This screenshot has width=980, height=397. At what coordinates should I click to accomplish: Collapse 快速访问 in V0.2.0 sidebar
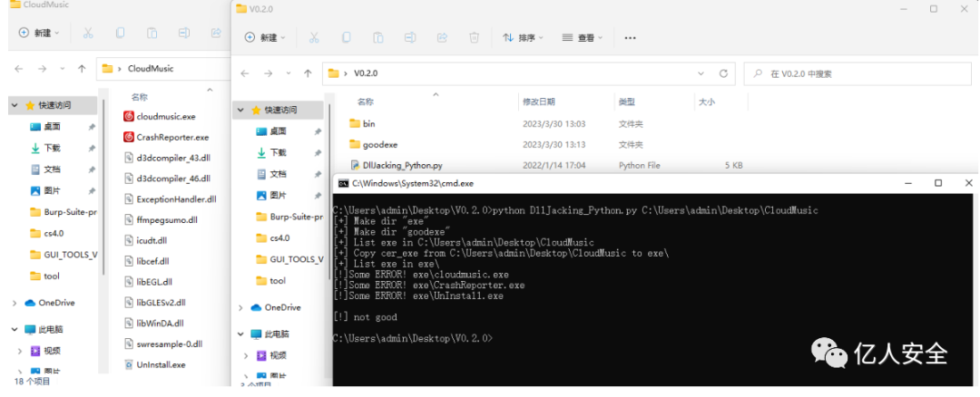pos(240,110)
